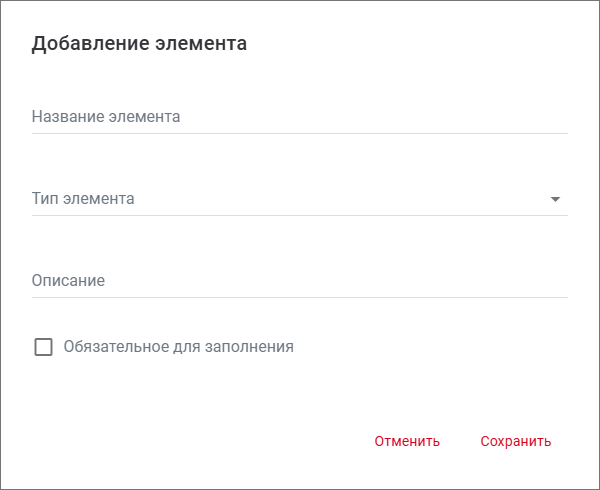Click the "Обязательное для заполнения" label text
600x490 pixels.
coord(178,347)
